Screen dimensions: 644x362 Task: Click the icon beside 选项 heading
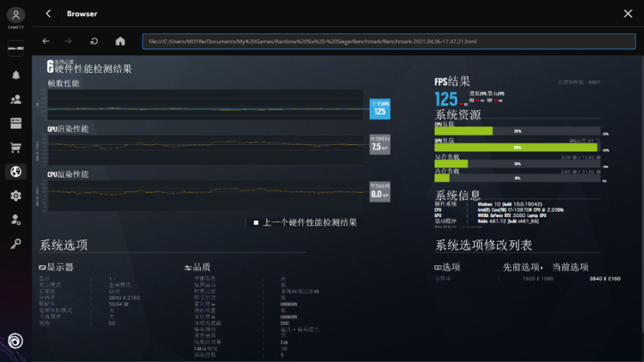click(438, 267)
